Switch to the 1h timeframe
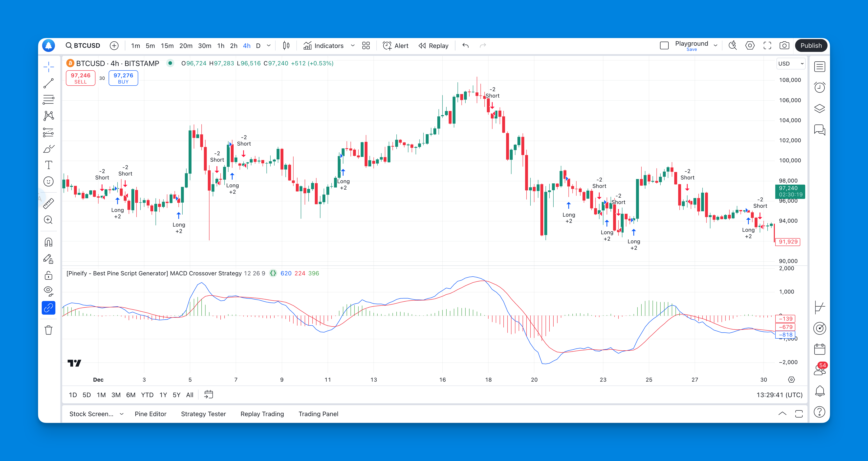The width and height of the screenshot is (868, 461). (221, 45)
